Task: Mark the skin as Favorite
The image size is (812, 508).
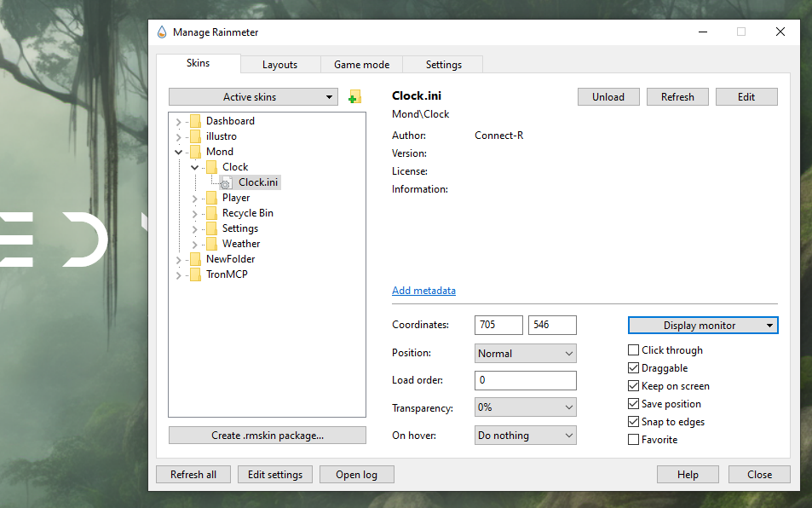Action: [x=633, y=440]
